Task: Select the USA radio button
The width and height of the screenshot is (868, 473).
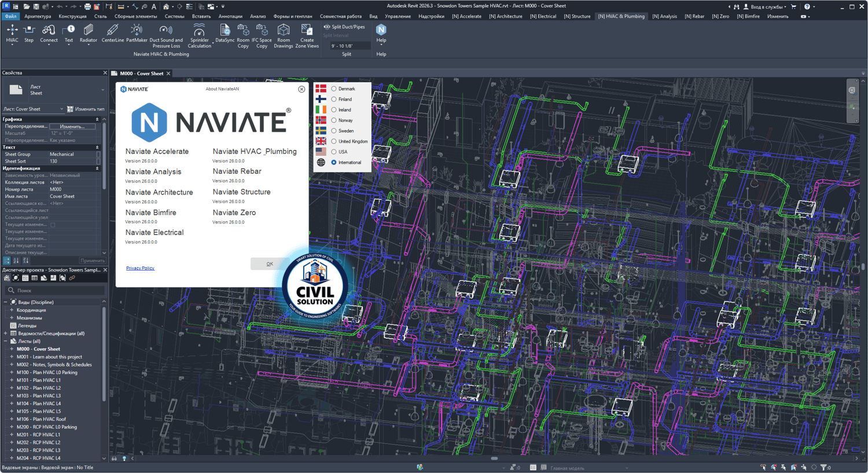Action: (334, 152)
